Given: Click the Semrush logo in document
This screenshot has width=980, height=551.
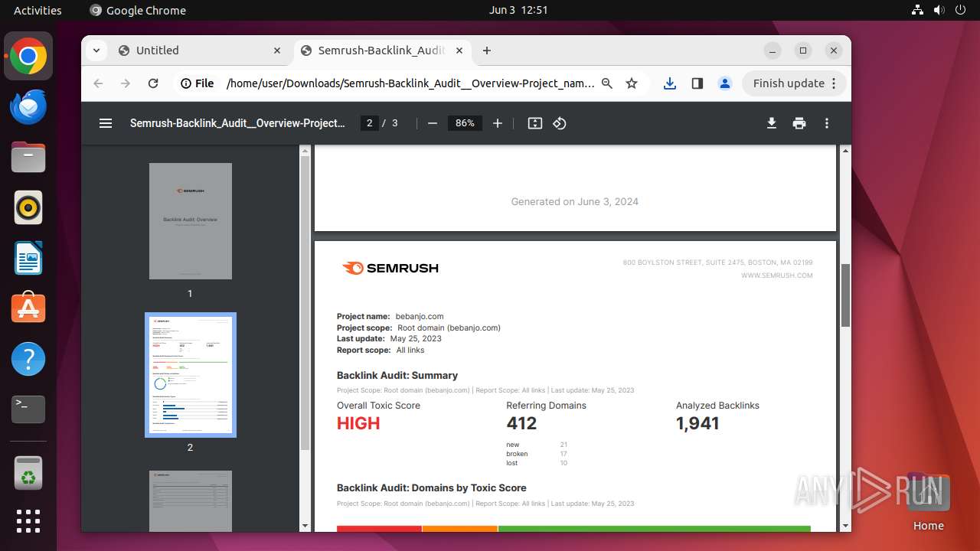Looking at the screenshot, I should pyautogui.click(x=390, y=268).
